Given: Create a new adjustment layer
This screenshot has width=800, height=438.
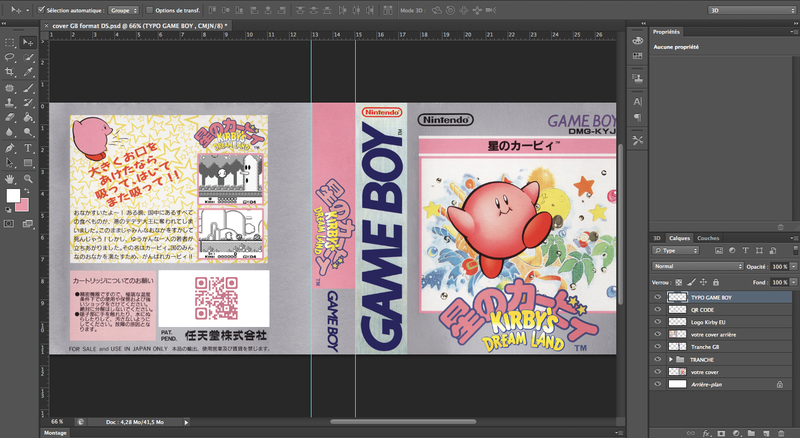Looking at the screenshot, I should click(736, 433).
